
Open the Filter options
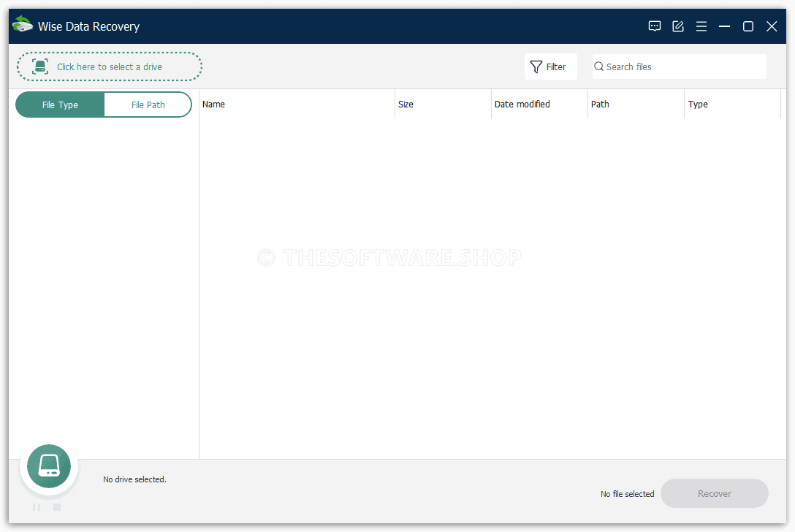tap(551, 66)
